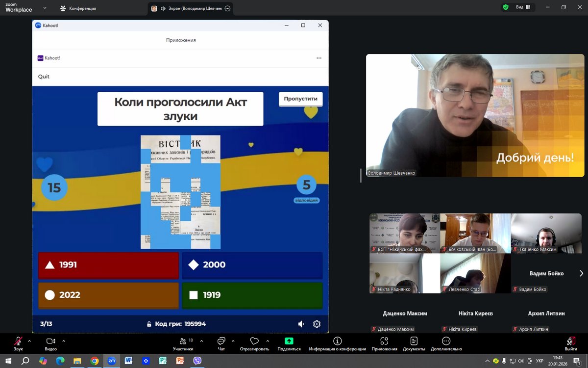Open the Документы icon in toolbar
Image resolution: width=588 pixels, height=368 pixels.
click(414, 342)
